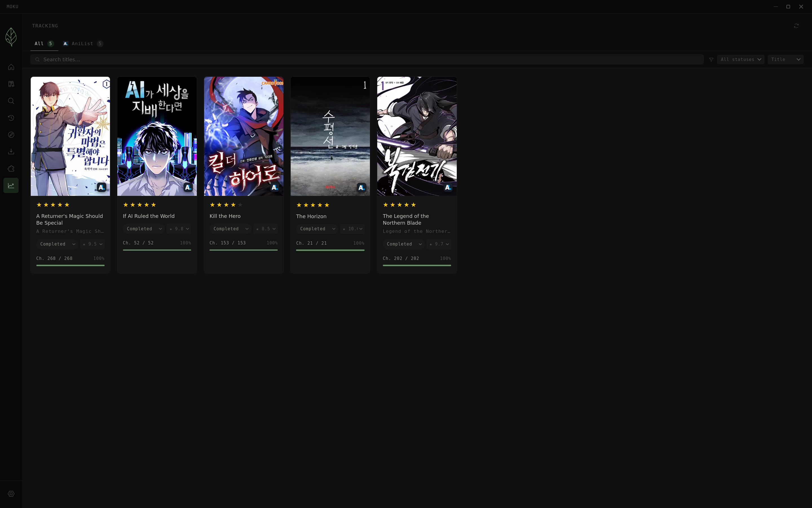Open the 9.5 score dropdown

[x=92, y=244]
